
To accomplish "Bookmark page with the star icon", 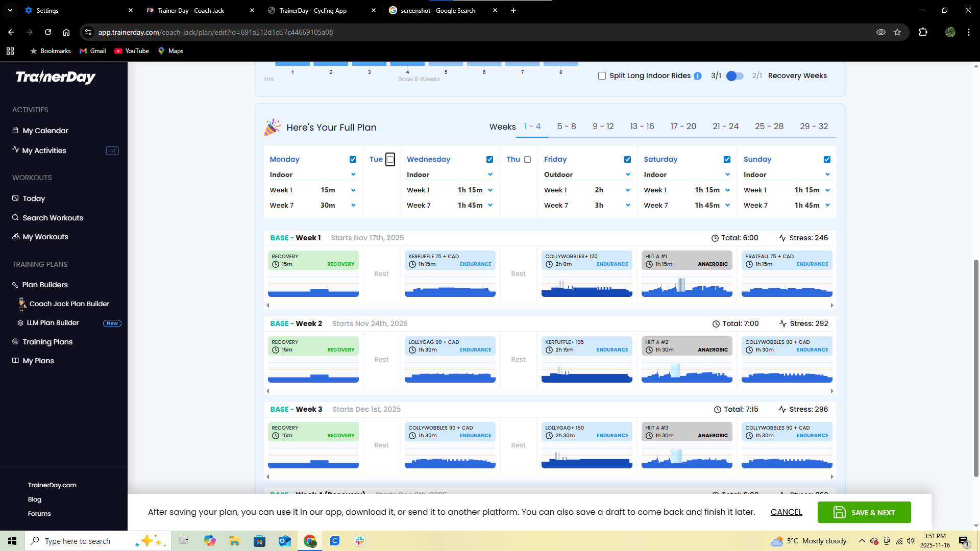I will (897, 32).
